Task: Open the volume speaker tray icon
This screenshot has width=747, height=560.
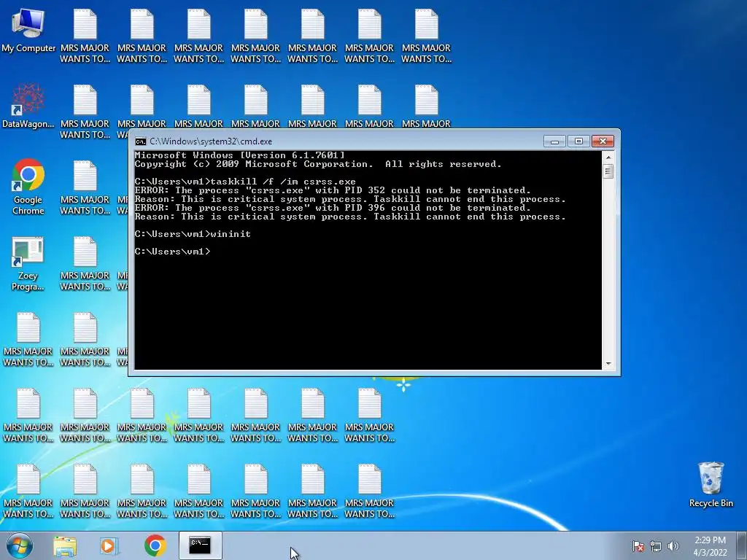Action: (x=673, y=546)
